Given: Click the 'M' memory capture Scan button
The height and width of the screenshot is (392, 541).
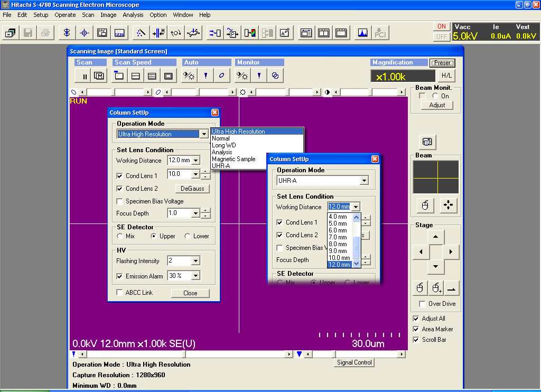Looking at the screenshot, I should (99, 76).
